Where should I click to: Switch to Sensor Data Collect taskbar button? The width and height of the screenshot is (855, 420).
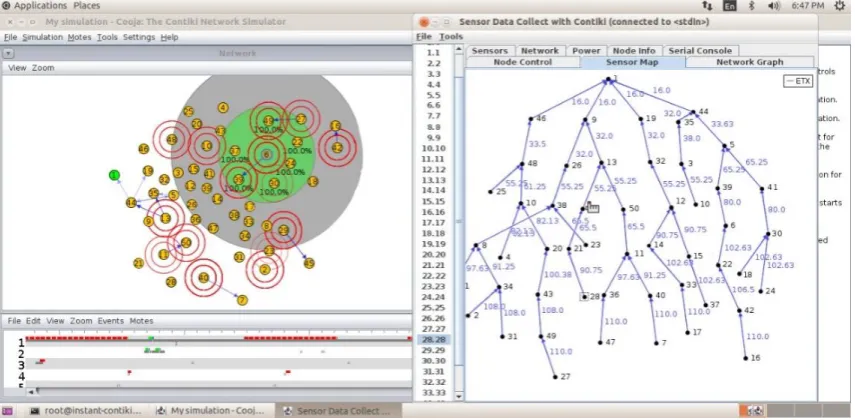(x=339, y=411)
